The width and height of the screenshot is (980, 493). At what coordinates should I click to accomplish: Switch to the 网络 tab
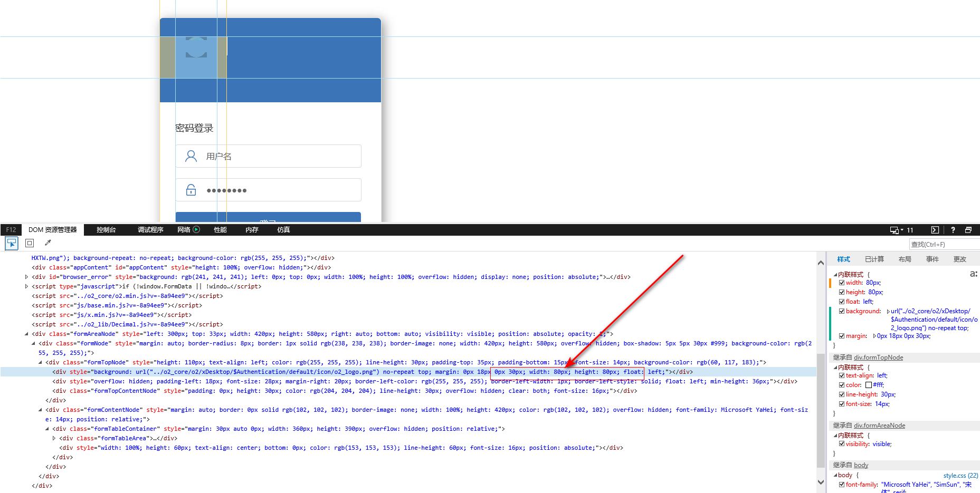(184, 230)
